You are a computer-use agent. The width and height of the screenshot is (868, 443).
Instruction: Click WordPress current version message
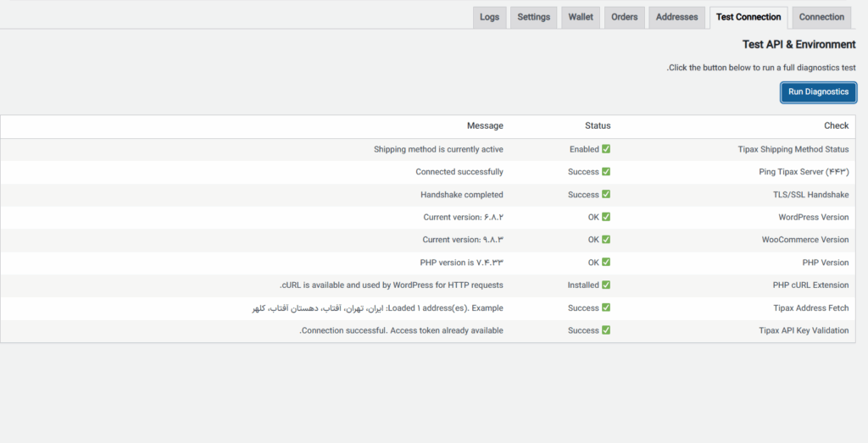464,218
